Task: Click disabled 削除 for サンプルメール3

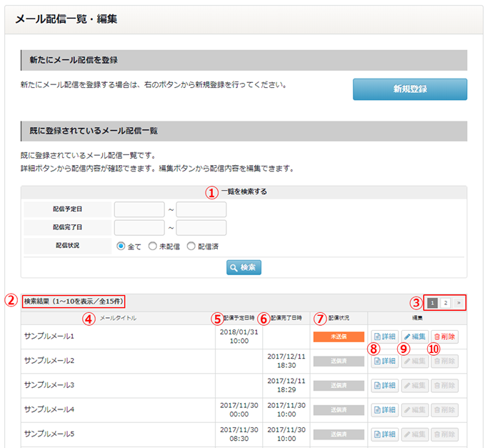Action: (x=444, y=385)
